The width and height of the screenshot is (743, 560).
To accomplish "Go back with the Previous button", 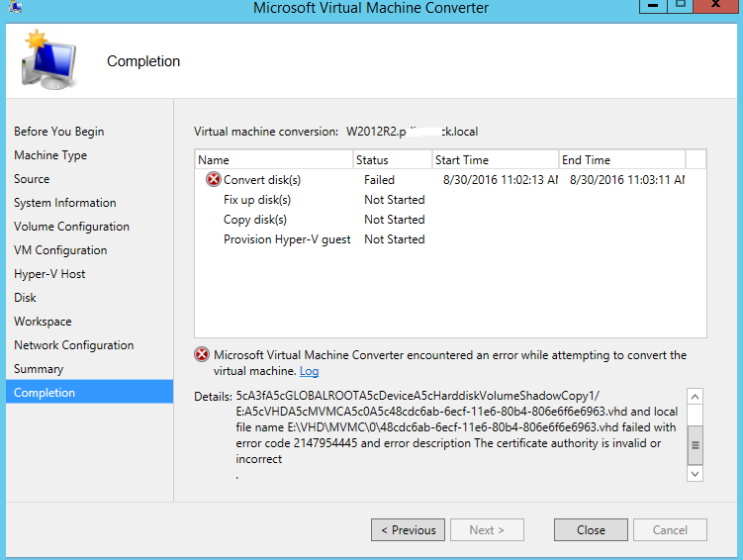I will pos(408,529).
